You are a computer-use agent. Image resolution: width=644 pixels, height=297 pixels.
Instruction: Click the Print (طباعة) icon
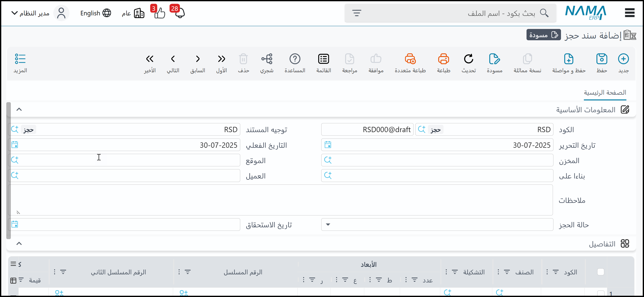click(444, 59)
